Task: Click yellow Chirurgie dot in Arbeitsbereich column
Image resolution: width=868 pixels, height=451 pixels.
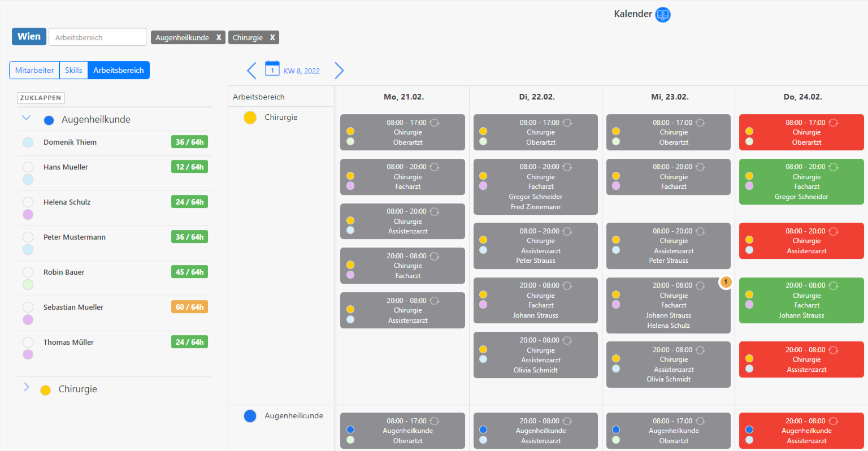Action: pyautogui.click(x=250, y=118)
